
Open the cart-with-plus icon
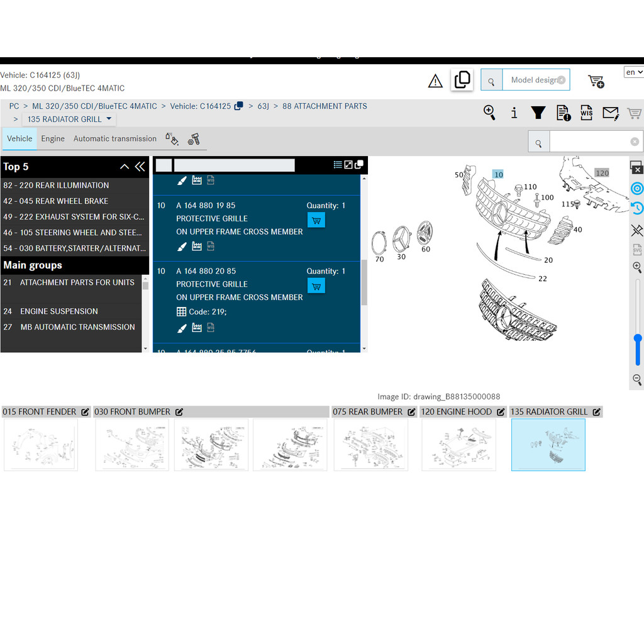[596, 81]
